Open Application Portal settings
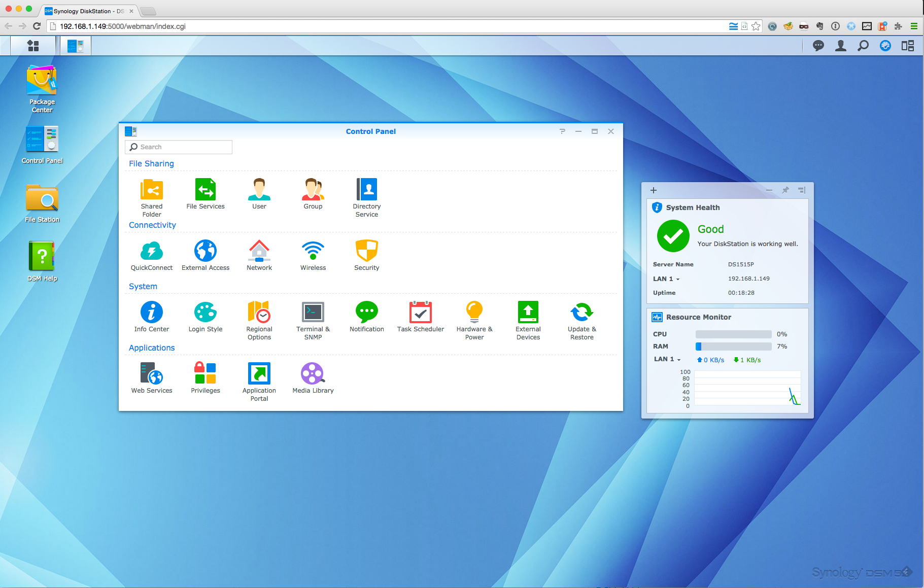The height and width of the screenshot is (588, 924). [259, 382]
